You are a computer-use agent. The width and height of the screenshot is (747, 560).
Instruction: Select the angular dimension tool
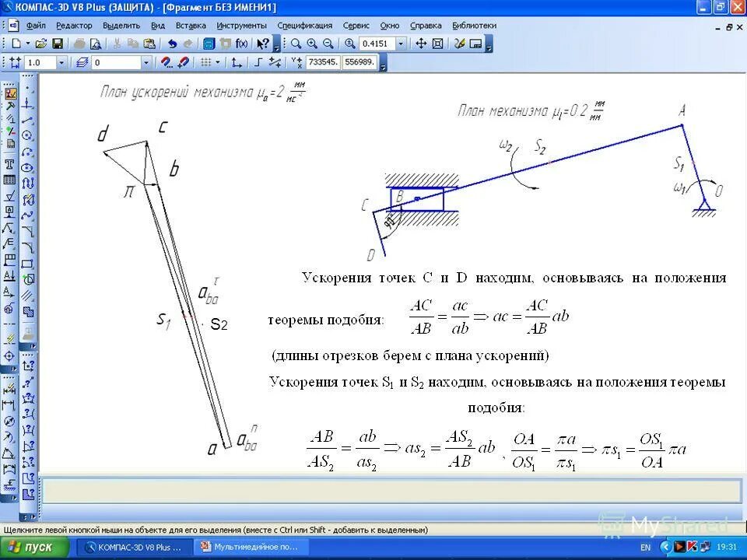9,453
